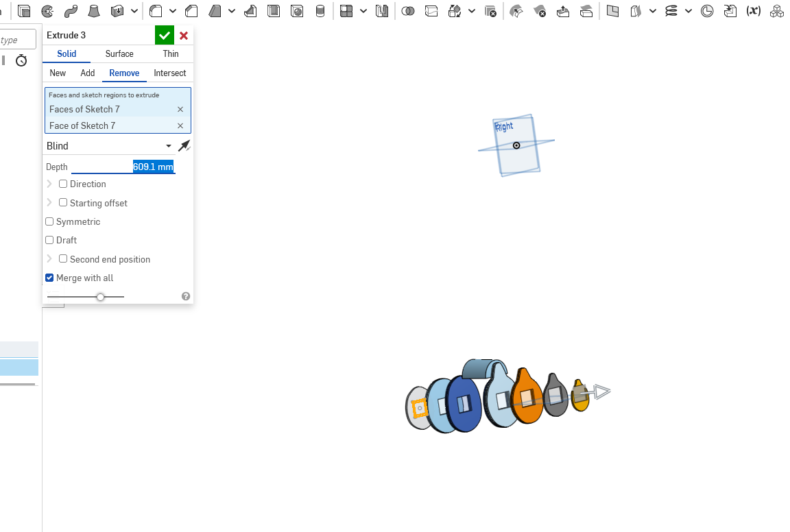
Task: Select the Hole tool
Action: point(297,11)
